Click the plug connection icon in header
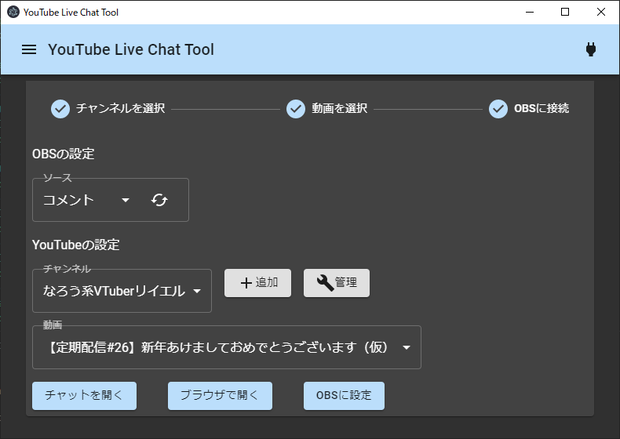 point(591,49)
